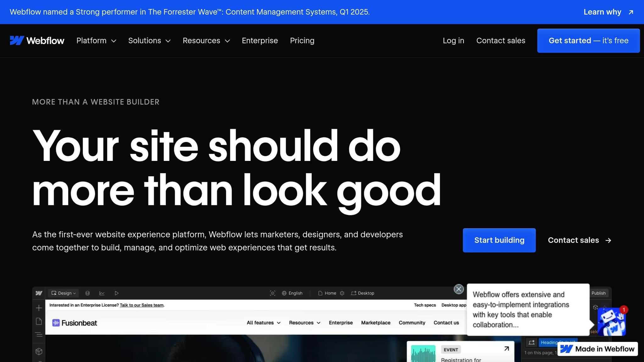Open the Desktop breakpoint selector
Image resolution: width=644 pixels, height=362 pixels.
point(363,293)
